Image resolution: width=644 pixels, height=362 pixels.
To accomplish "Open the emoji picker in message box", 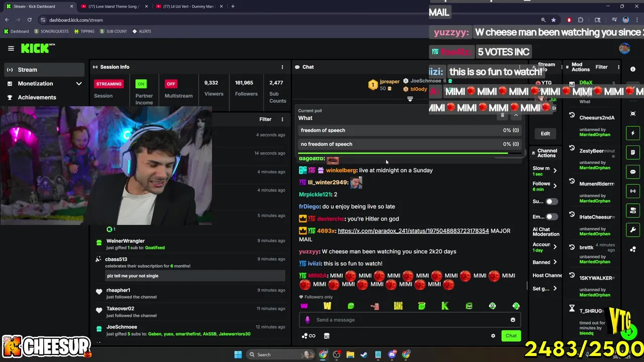I will click(x=513, y=320).
